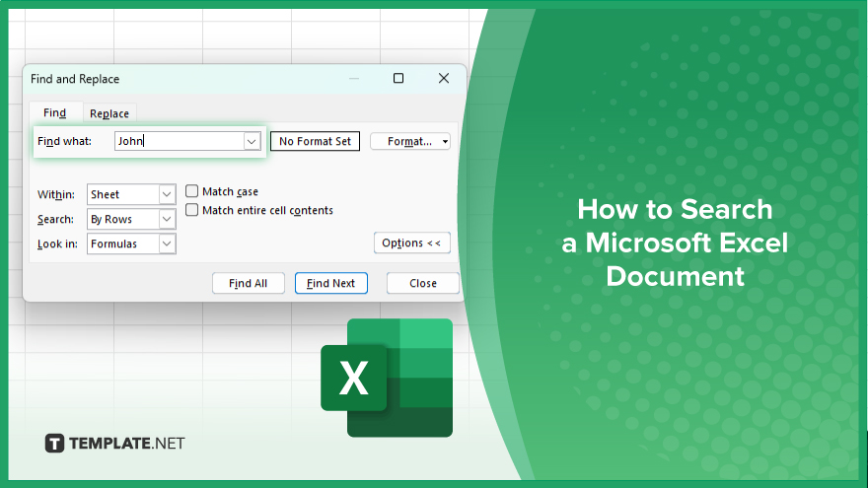The height and width of the screenshot is (488, 868).
Task: Click the Find Next button
Action: (331, 283)
